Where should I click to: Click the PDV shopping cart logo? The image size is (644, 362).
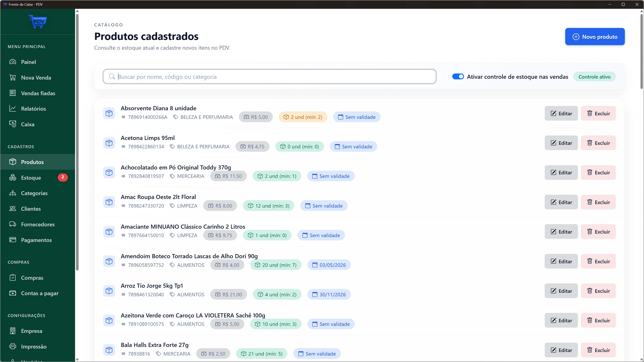(38, 22)
